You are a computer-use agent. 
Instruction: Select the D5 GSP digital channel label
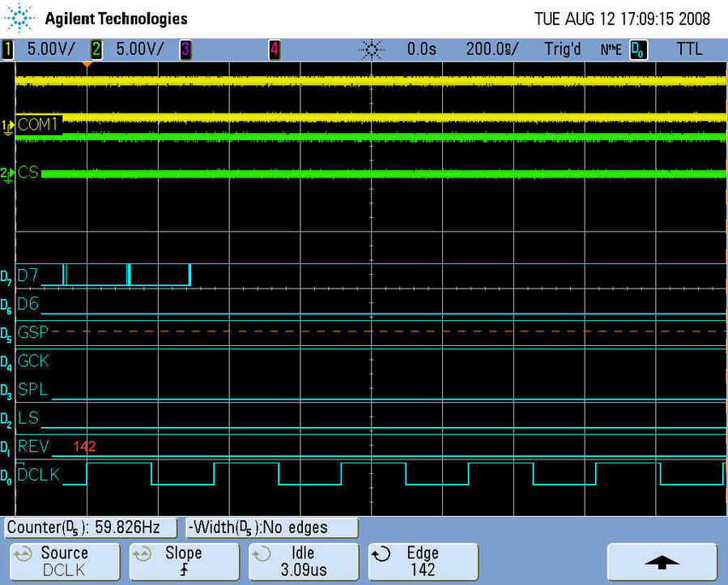click(32, 332)
